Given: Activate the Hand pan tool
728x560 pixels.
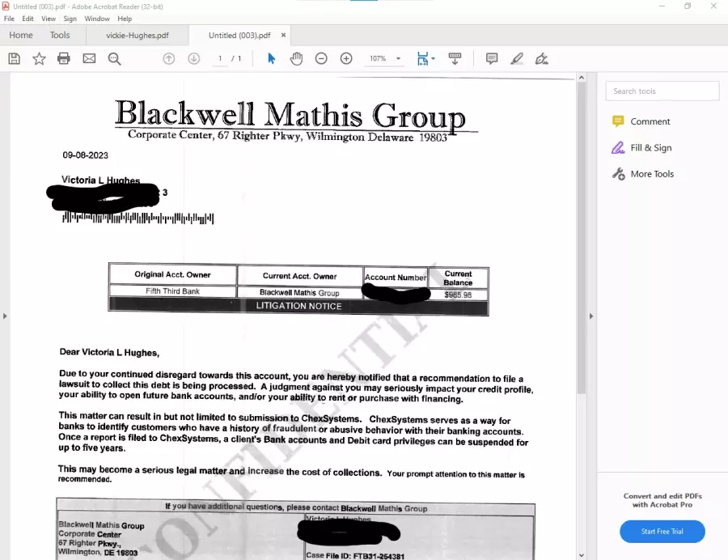Looking at the screenshot, I should point(296,58).
